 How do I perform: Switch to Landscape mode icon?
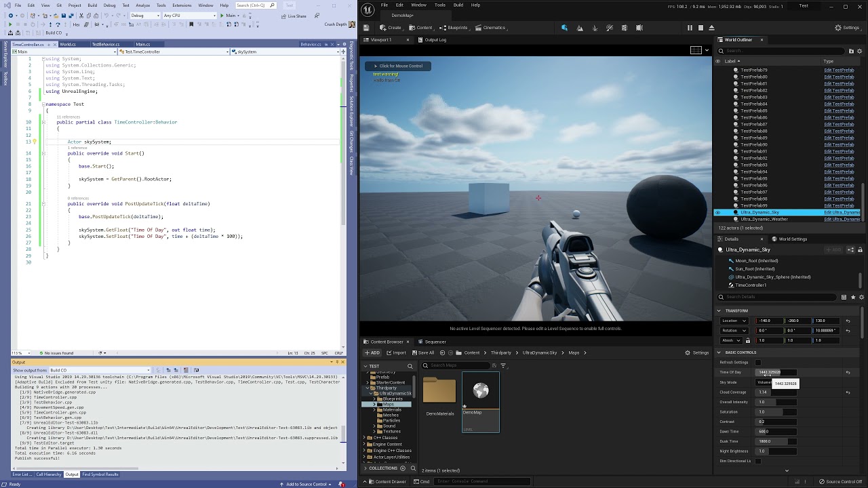tap(580, 28)
